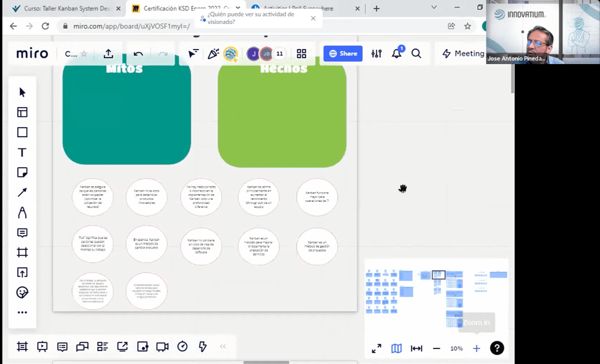This screenshot has height=364, width=600.
Task: Open the timer in bottom toolbar
Action: click(183, 346)
